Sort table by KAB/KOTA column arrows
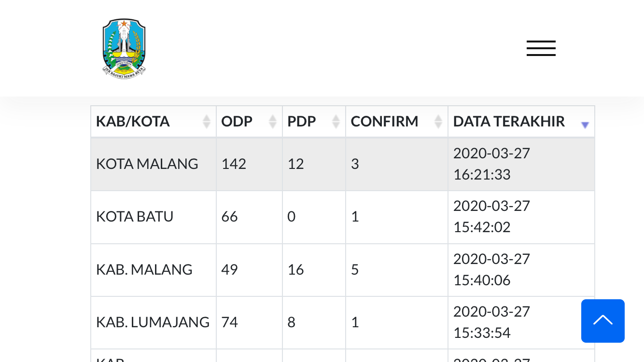The width and height of the screenshot is (644, 362). click(x=207, y=122)
